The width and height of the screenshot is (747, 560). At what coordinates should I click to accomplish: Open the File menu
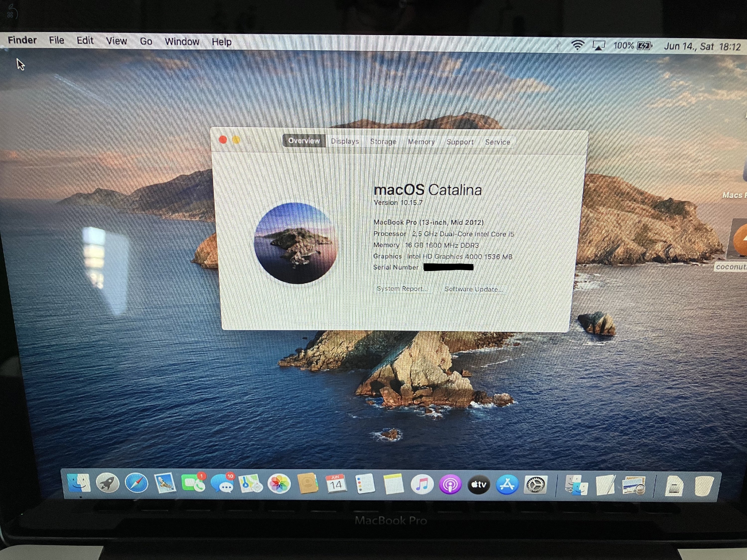coord(56,40)
